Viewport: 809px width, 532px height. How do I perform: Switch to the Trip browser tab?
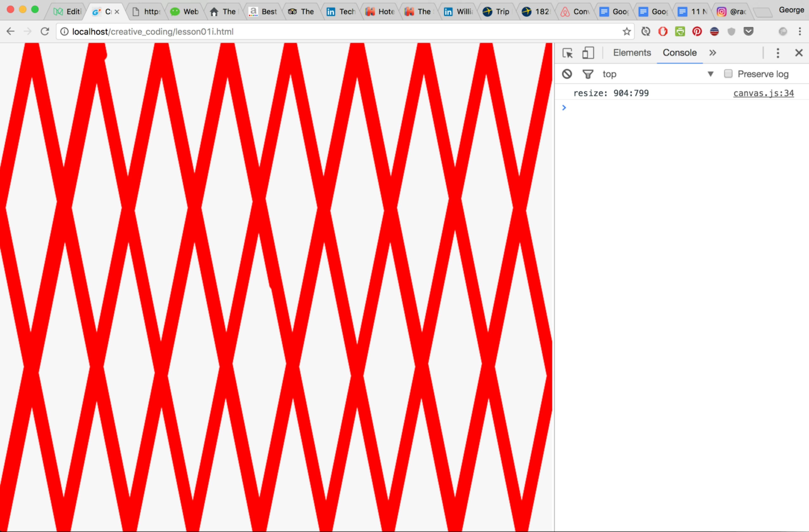[497, 12]
